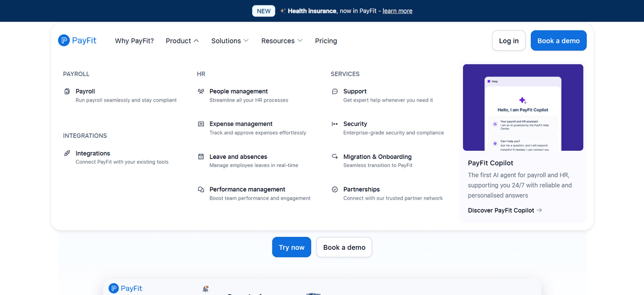644x295 pixels.
Task: Click the INTEGRATIONS section heading
Action: [85, 136]
